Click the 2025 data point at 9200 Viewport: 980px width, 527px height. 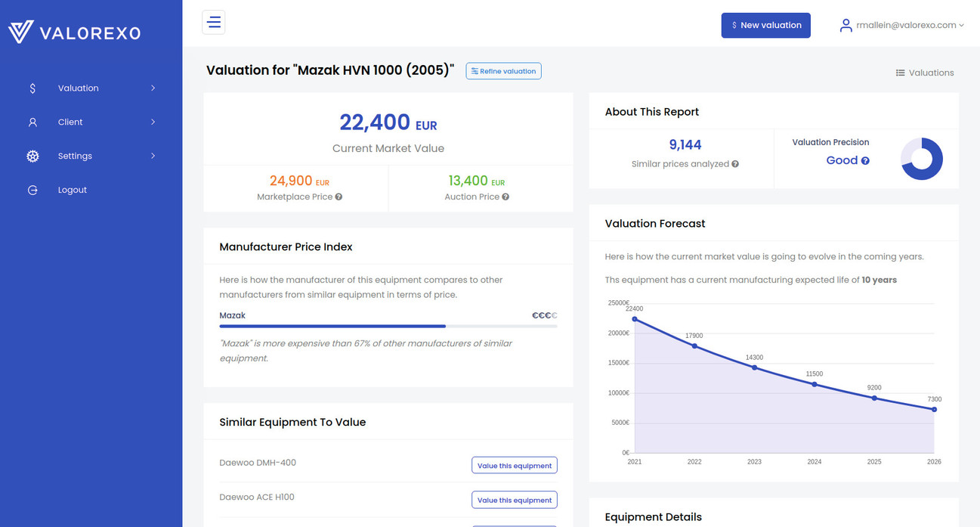[x=874, y=398]
